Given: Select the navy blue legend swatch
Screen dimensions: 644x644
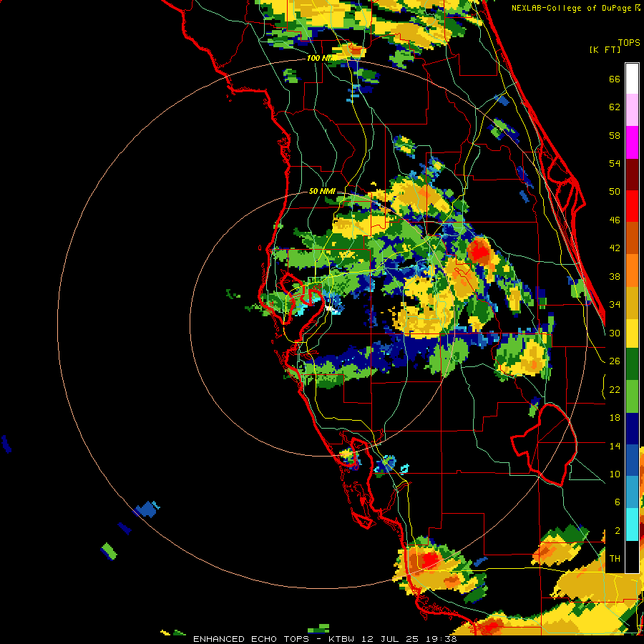Looking at the screenshot, I should point(632,429).
